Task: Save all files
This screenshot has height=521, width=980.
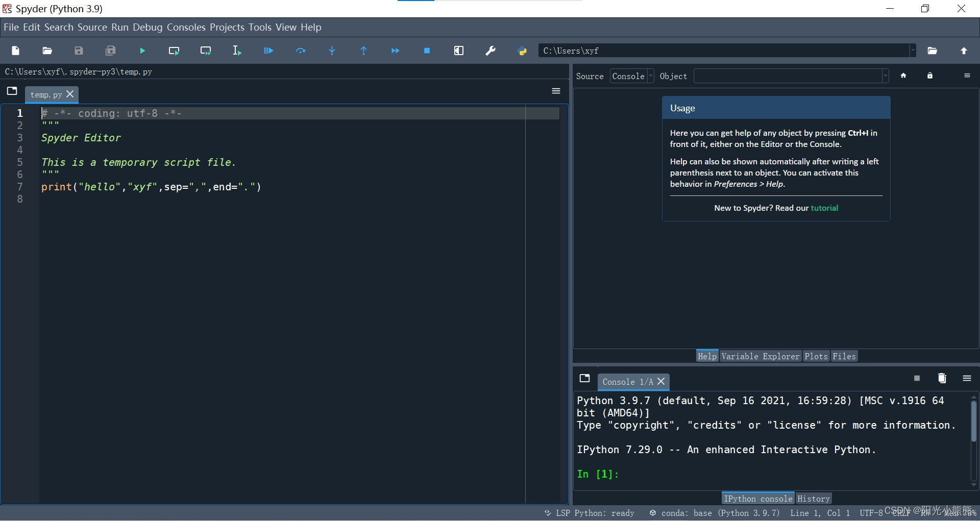Action: point(110,51)
